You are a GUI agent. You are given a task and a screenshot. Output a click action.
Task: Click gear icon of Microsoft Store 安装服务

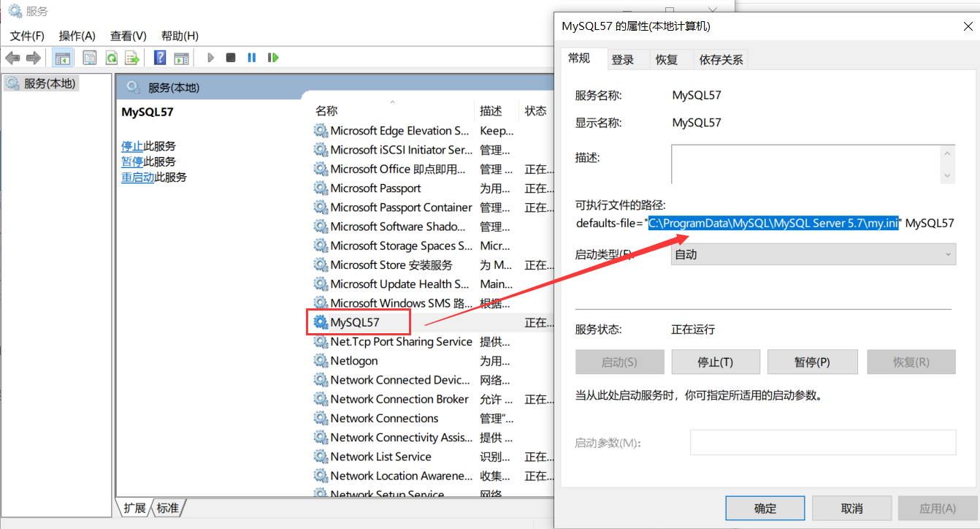[321, 264]
